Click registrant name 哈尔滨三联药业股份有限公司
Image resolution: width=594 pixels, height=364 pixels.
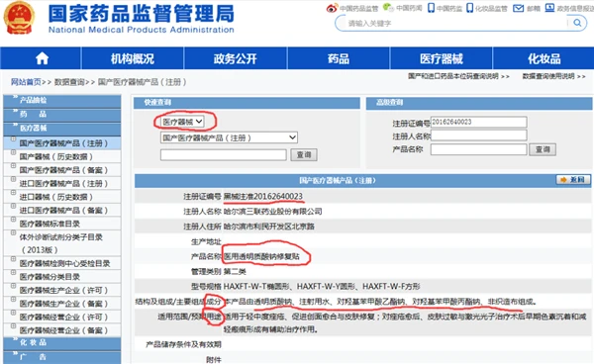pos(273,211)
